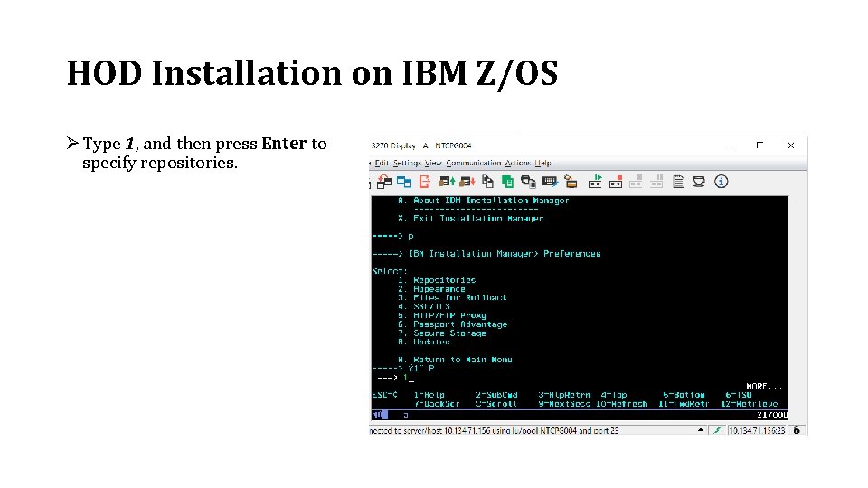Click the '4. SSL/TLS' line

click(423, 306)
